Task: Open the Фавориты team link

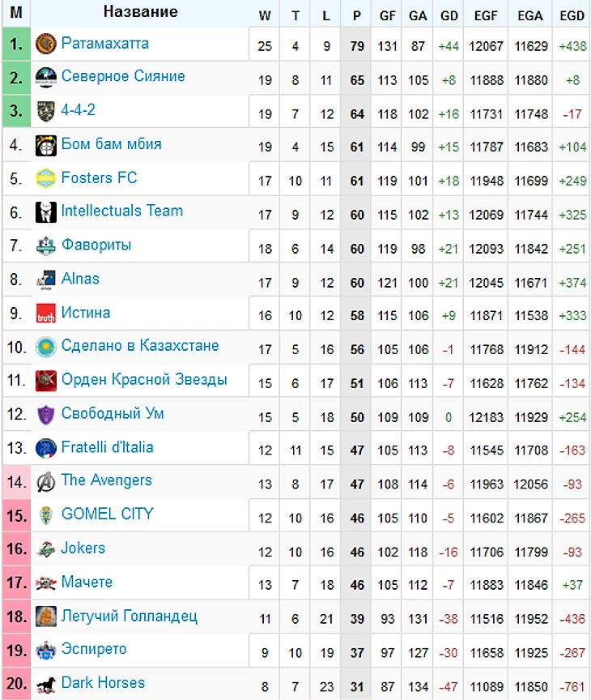Action: (96, 245)
